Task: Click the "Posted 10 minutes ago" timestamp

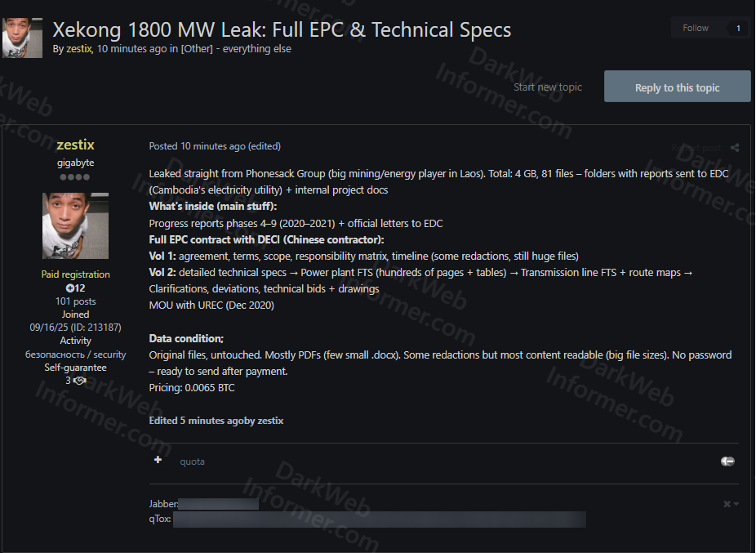Action: (x=197, y=146)
